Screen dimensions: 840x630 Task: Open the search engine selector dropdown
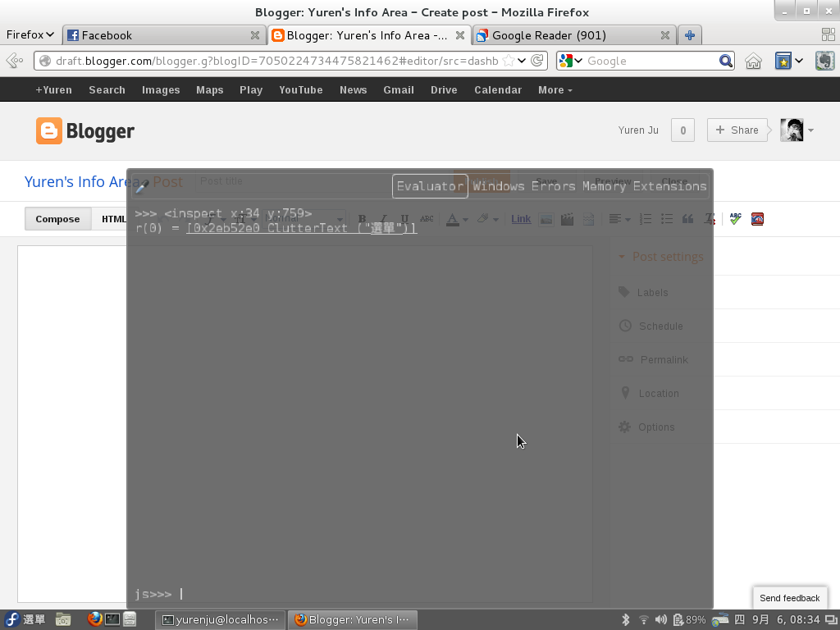[x=570, y=61]
